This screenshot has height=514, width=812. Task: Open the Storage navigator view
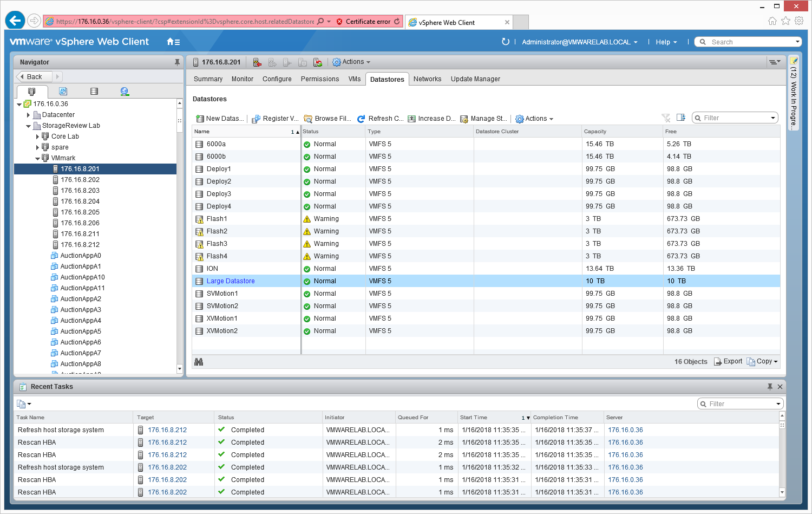(x=94, y=92)
